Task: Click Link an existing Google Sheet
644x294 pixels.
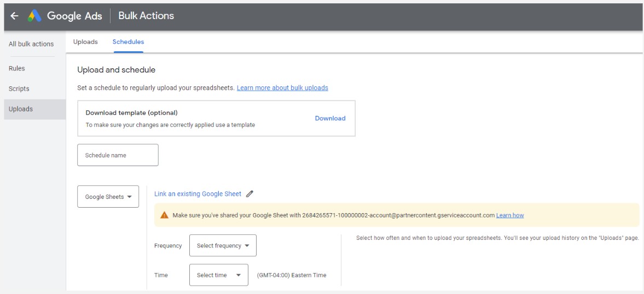Action: (198, 194)
